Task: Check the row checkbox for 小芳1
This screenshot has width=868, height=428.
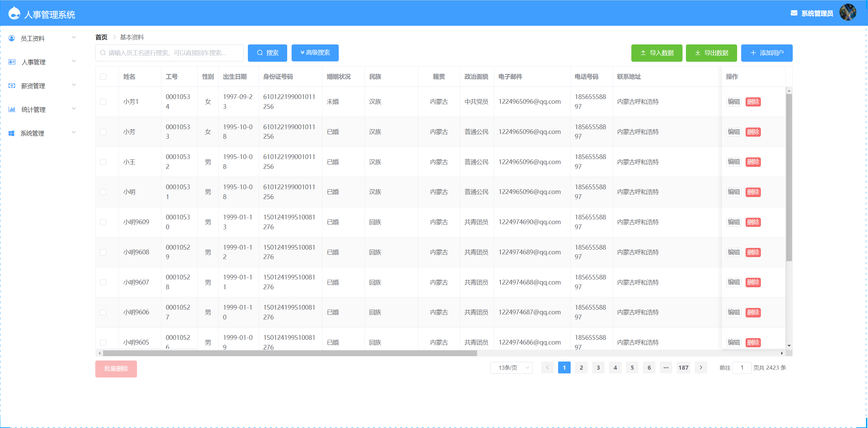Action: tap(103, 102)
